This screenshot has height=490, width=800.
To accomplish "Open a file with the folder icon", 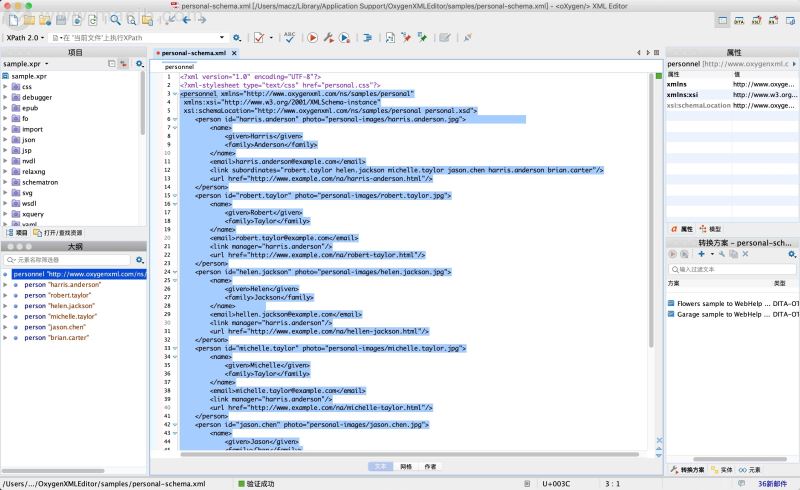I will pyautogui.click(x=29, y=20).
